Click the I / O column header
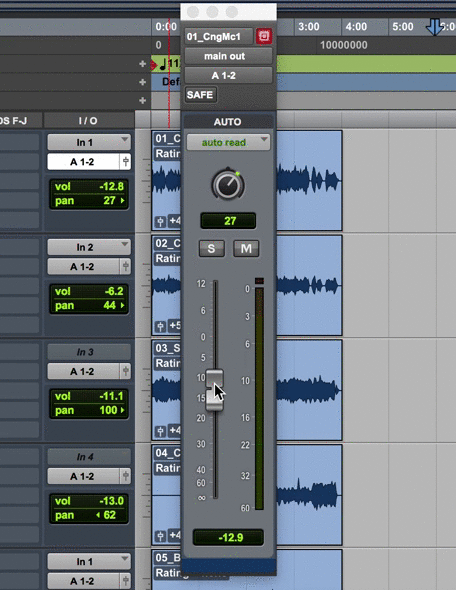 (x=88, y=120)
